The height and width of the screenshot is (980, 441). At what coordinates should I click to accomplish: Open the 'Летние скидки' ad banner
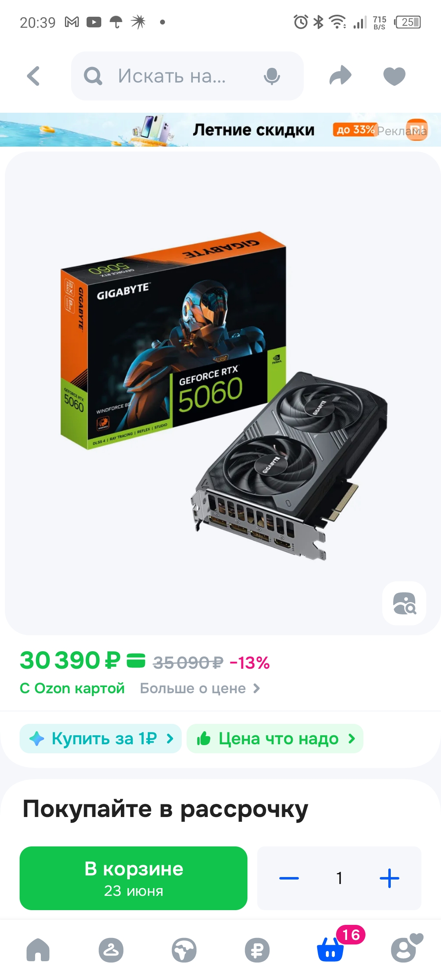point(220,130)
